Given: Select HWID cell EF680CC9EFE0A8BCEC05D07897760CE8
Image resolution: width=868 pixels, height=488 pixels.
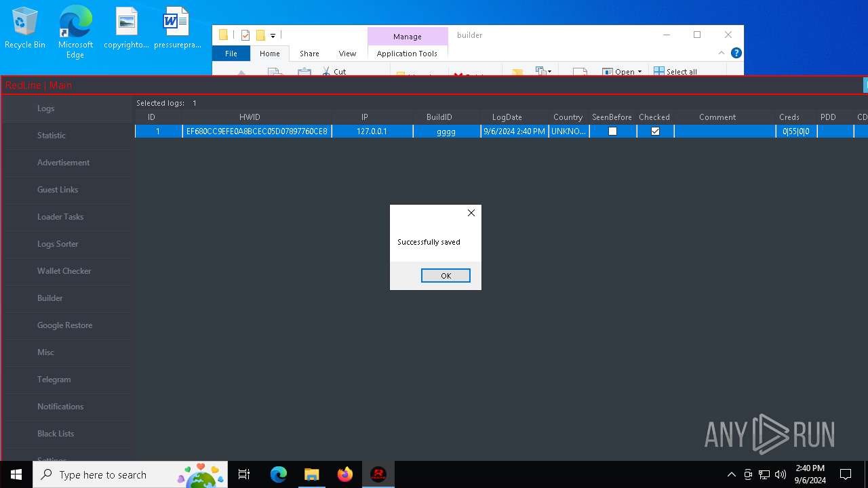Looking at the screenshot, I should [257, 131].
